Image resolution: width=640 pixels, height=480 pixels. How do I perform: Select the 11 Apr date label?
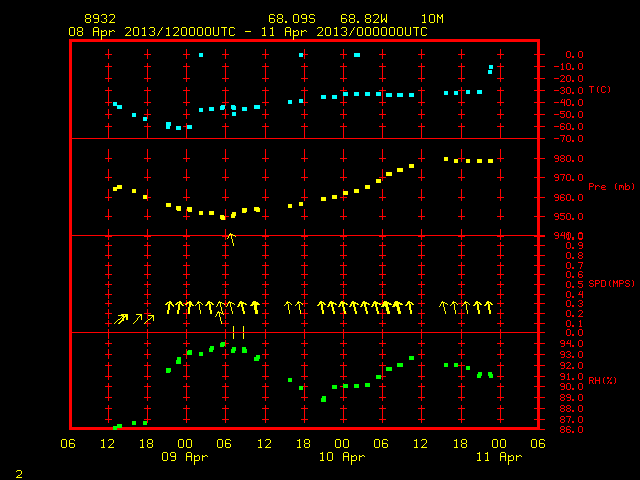pos(499,457)
